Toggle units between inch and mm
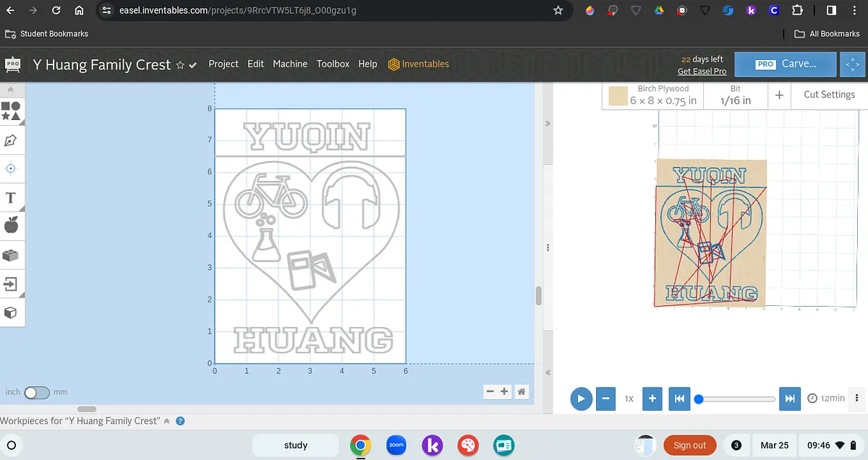Viewport: 868px width, 460px height. click(37, 392)
